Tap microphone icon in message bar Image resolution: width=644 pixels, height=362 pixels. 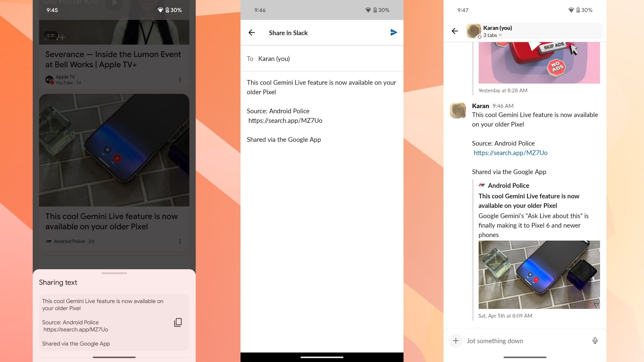coord(595,341)
